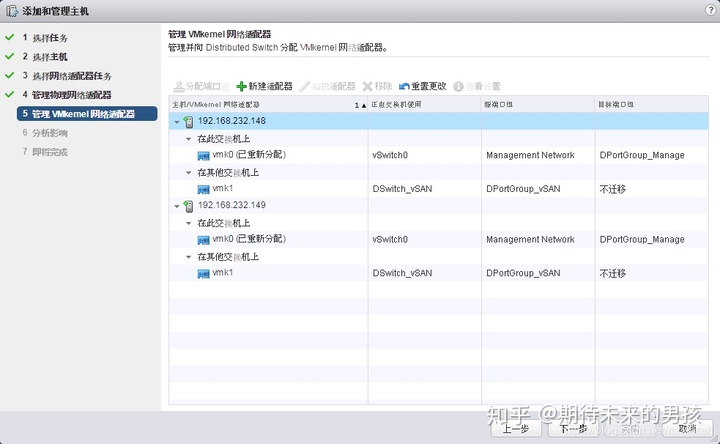
Task: Click the green checkmark beside step 4
Action: pos(10,94)
